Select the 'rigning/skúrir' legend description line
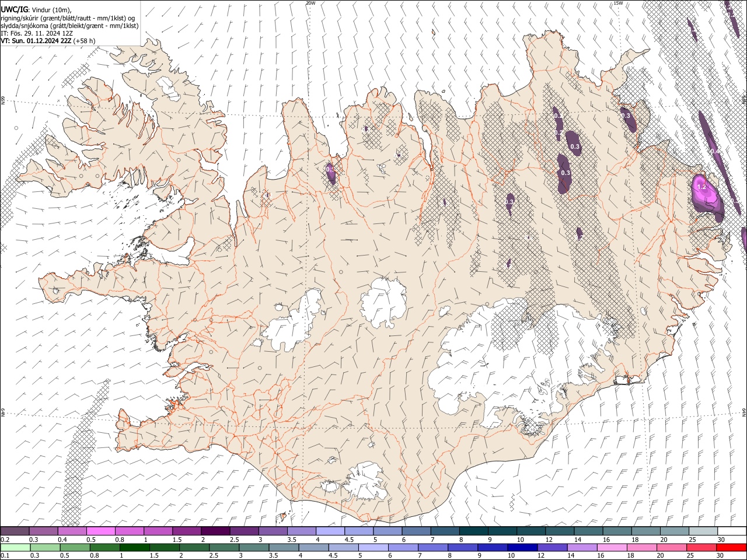747x560 pixels. pos(68,17)
